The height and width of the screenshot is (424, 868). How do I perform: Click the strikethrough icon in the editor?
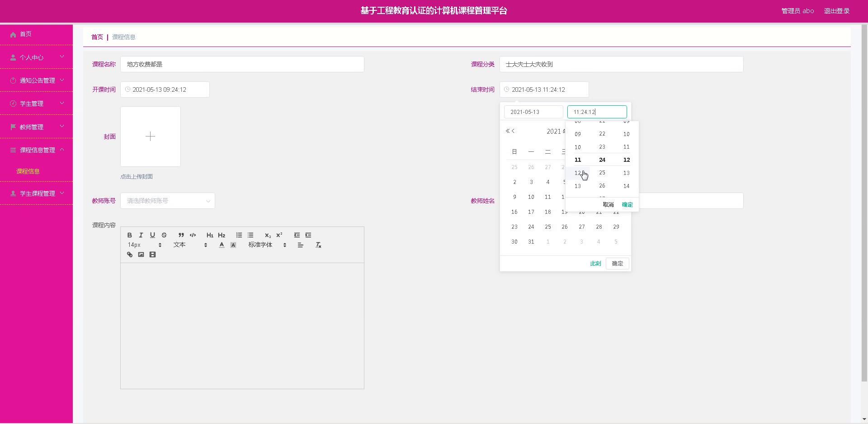[x=164, y=235]
